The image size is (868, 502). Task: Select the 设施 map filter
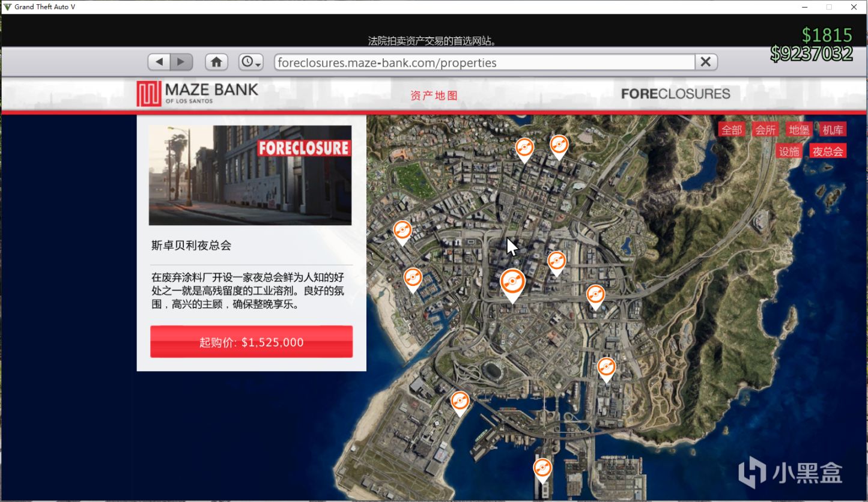pos(789,151)
